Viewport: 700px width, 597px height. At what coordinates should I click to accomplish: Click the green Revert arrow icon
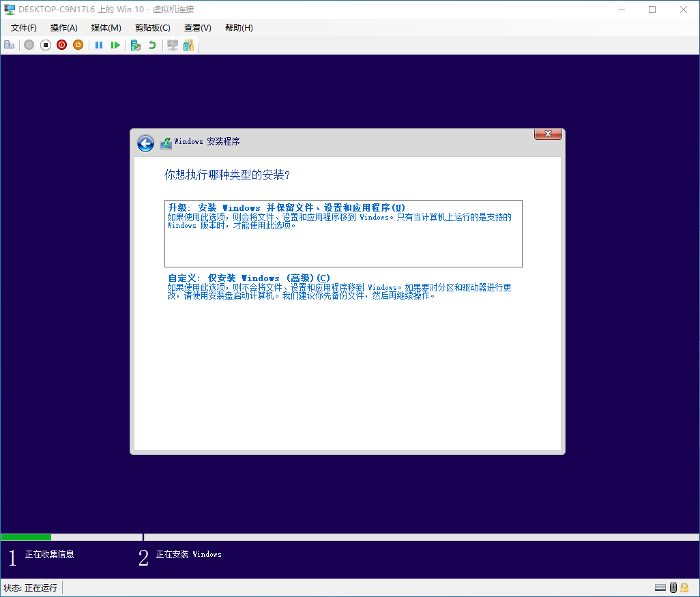(150, 45)
